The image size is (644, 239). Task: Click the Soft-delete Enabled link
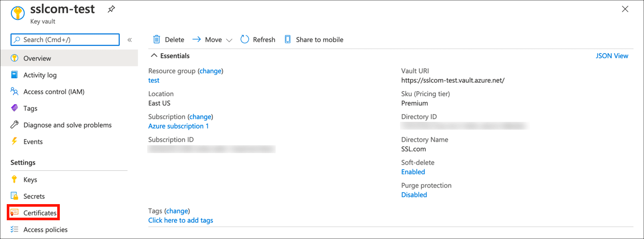(413, 172)
